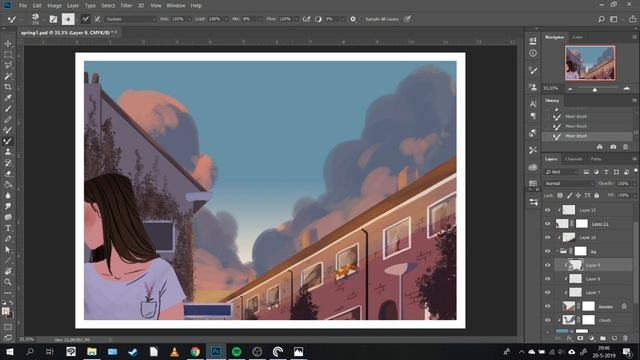Click the foreground color swatch
The image size is (640, 360).
point(6,311)
